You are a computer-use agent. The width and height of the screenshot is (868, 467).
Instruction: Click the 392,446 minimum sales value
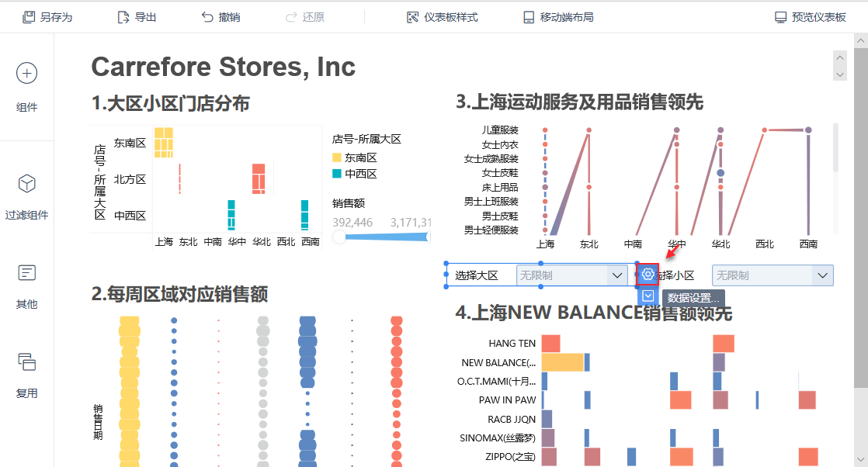352,223
